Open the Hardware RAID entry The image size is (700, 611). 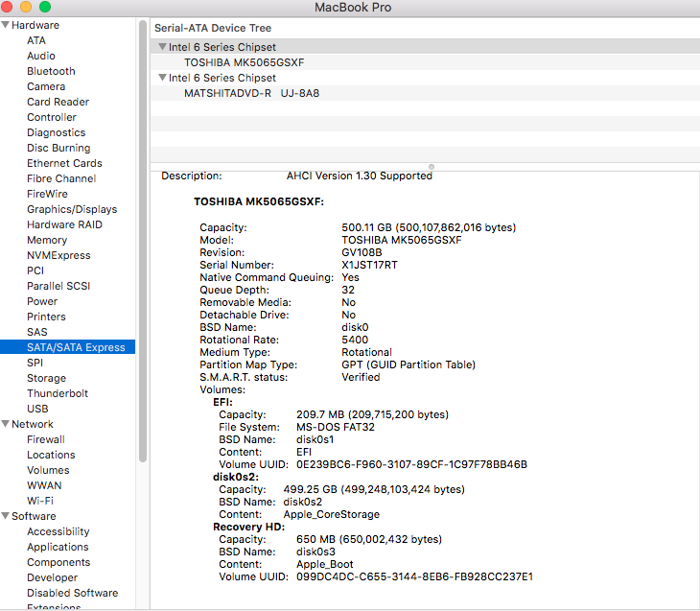(x=64, y=224)
